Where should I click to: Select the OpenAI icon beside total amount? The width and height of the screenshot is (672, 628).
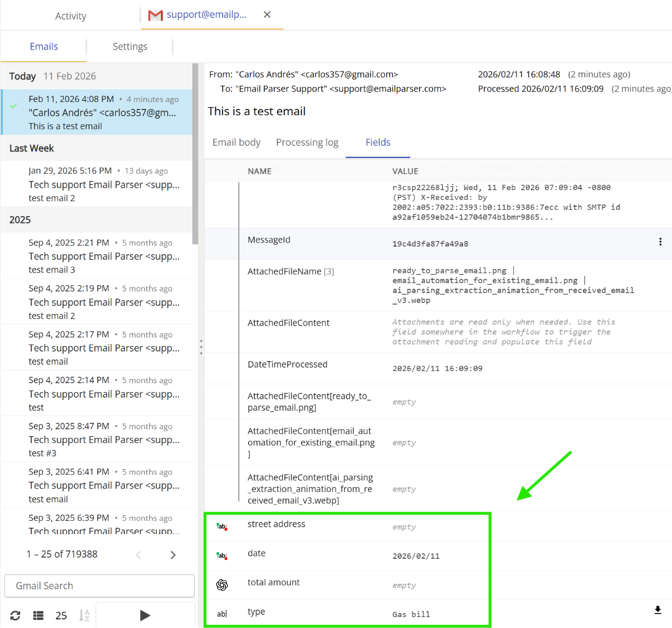coord(222,584)
